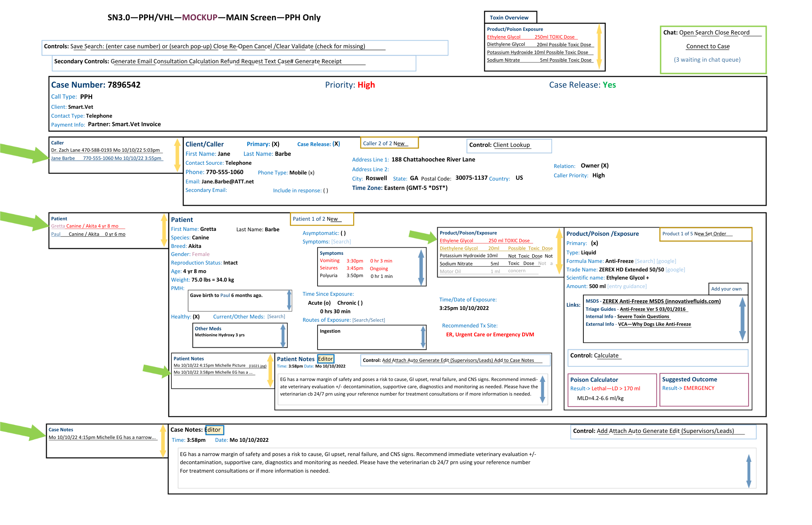812x525 pixels.
Task: Open Routes of Exposure Search/Select
Action: [369, 320]
